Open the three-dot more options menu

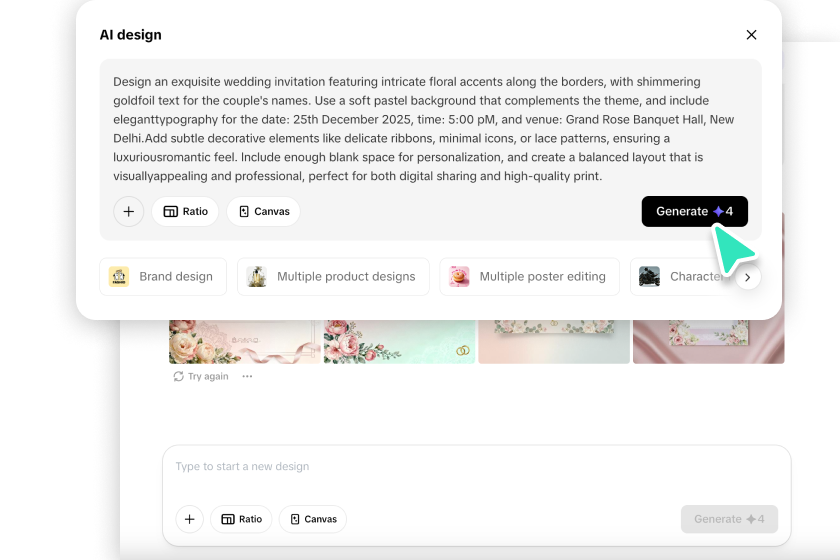click(x=247, y=377)
